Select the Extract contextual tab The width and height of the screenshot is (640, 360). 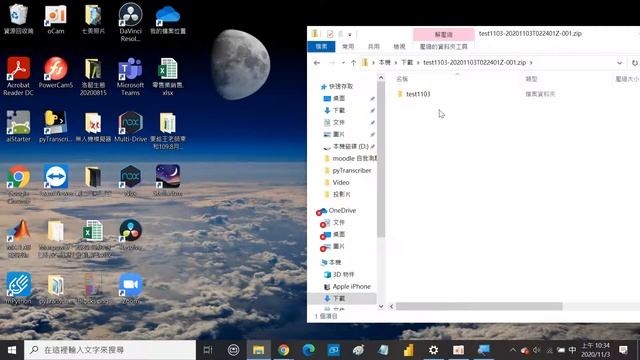tap(444, 34)
